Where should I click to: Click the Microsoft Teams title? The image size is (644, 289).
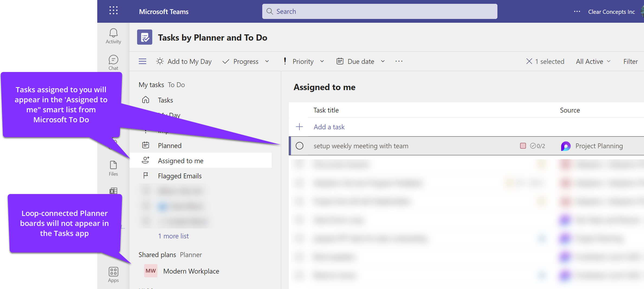coord(164,12)
